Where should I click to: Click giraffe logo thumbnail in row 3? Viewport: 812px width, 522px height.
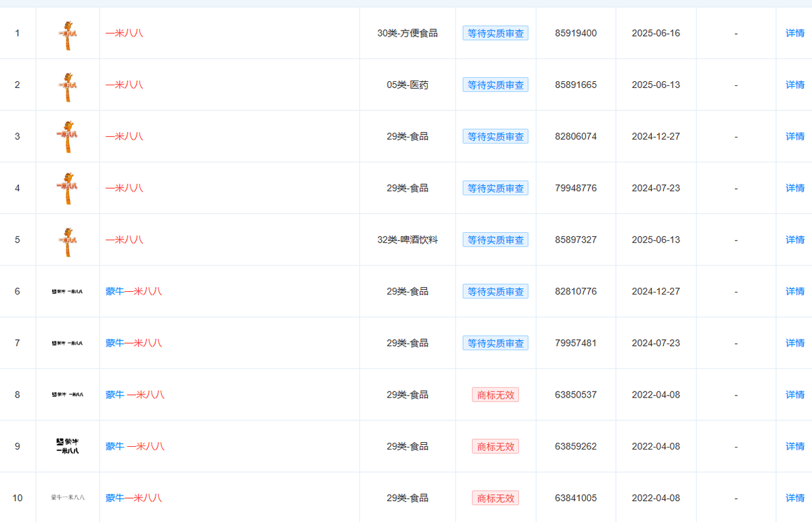68,137
